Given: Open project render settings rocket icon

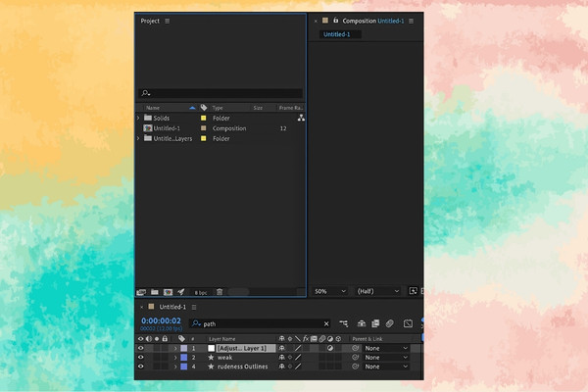Looking at the screenshot, I should pyautogui.click(x=180, y=292).
